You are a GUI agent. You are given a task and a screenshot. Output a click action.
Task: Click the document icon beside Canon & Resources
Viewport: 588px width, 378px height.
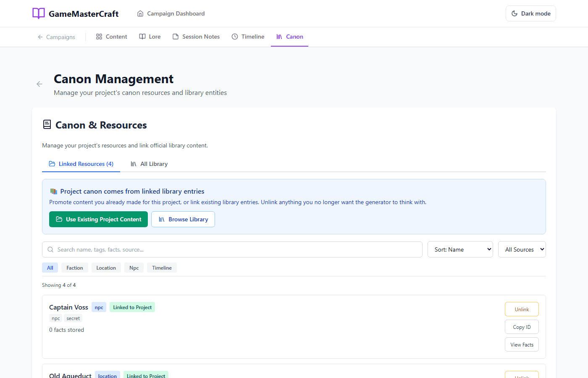[x=47, y=125]
